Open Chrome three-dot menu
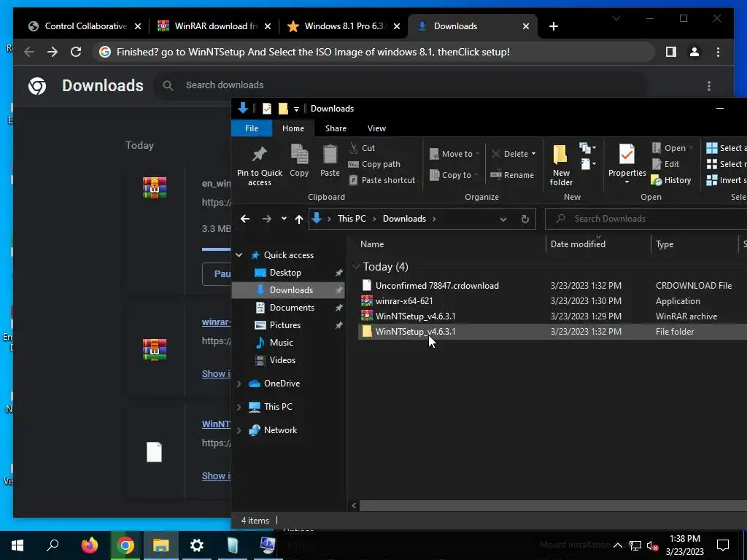 [718, 52]
